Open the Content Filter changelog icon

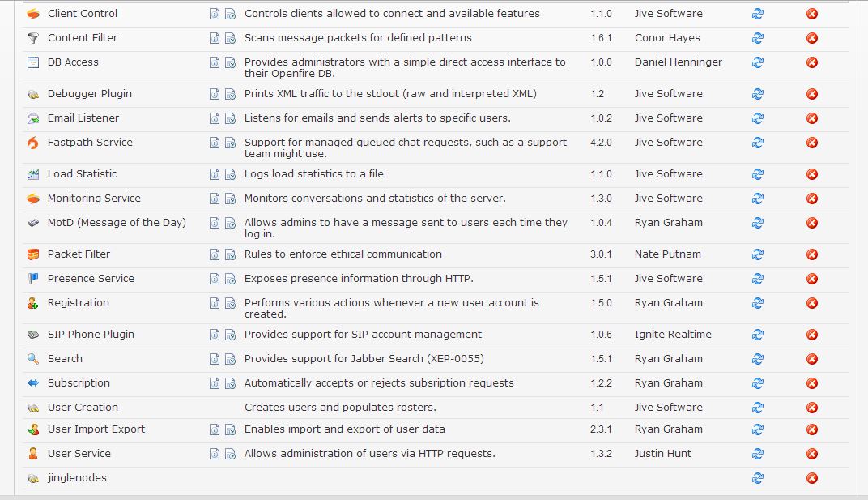coord(230,38)
